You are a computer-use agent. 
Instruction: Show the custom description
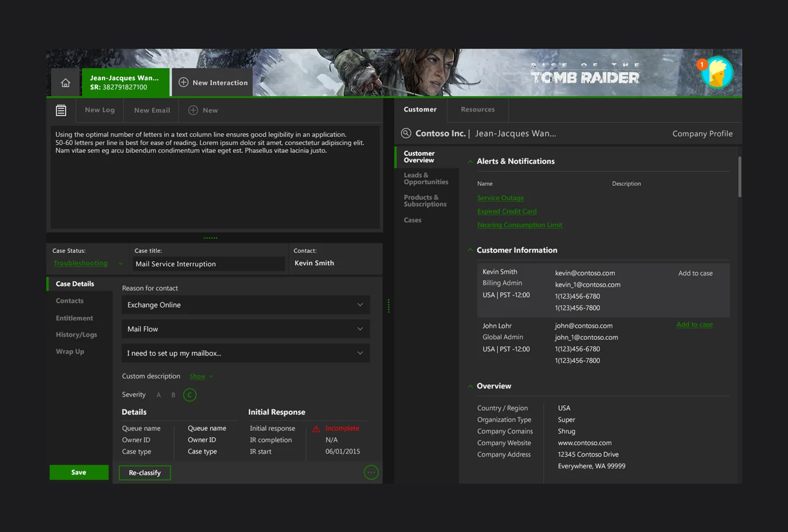(x=201, y=376)
